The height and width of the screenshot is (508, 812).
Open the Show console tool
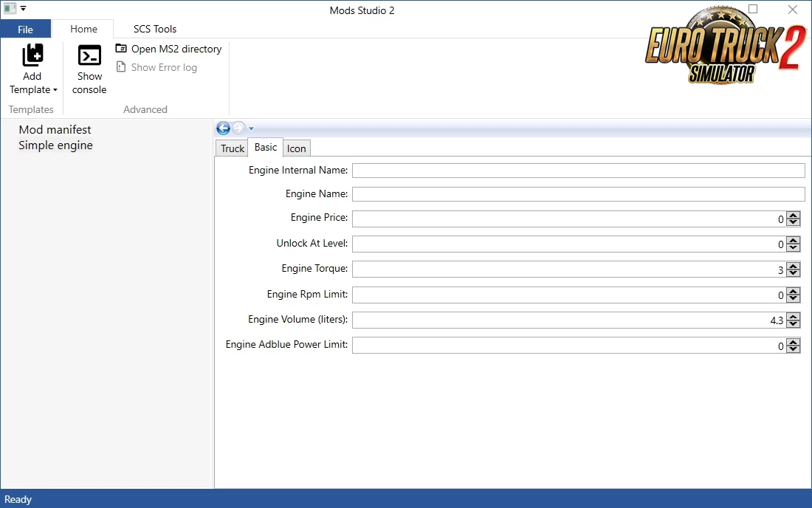point(89,69)
